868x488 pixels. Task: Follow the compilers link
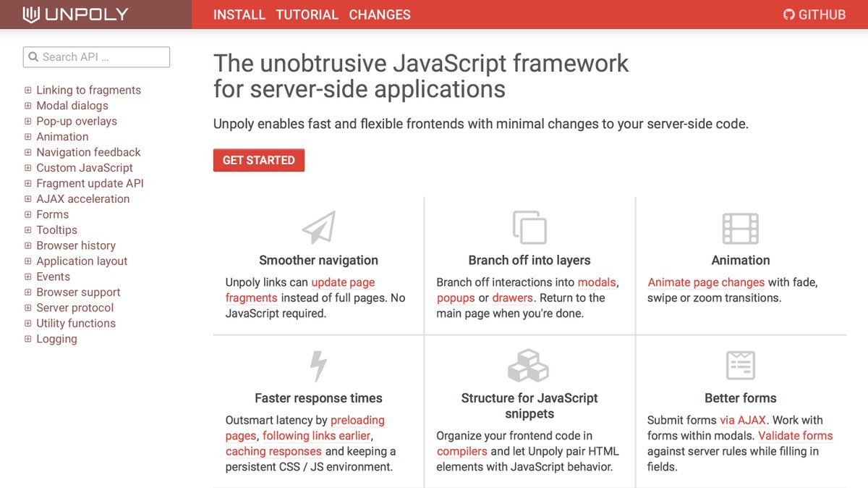[x=462, y=451]
